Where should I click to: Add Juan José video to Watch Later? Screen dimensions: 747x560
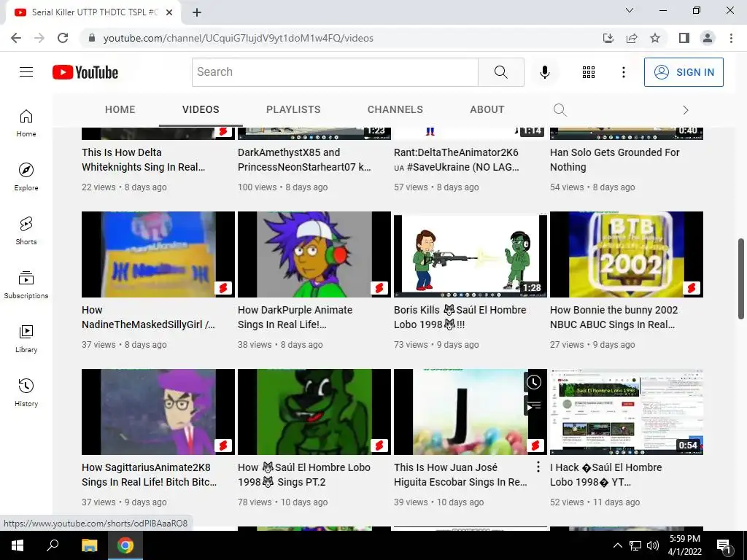[x=533, y=382]
